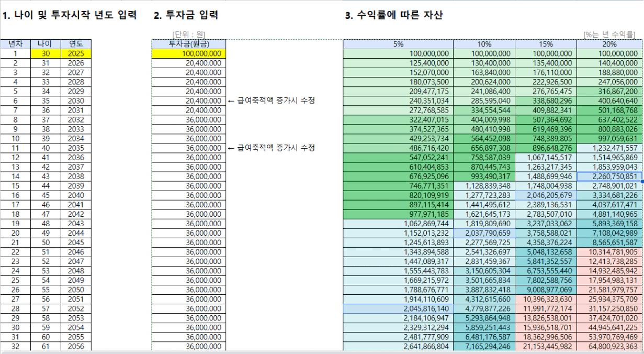Select the title '3. 수익률에 따른 자산'
This screenshot has height=354, width=644.
(x=394, y=16)
